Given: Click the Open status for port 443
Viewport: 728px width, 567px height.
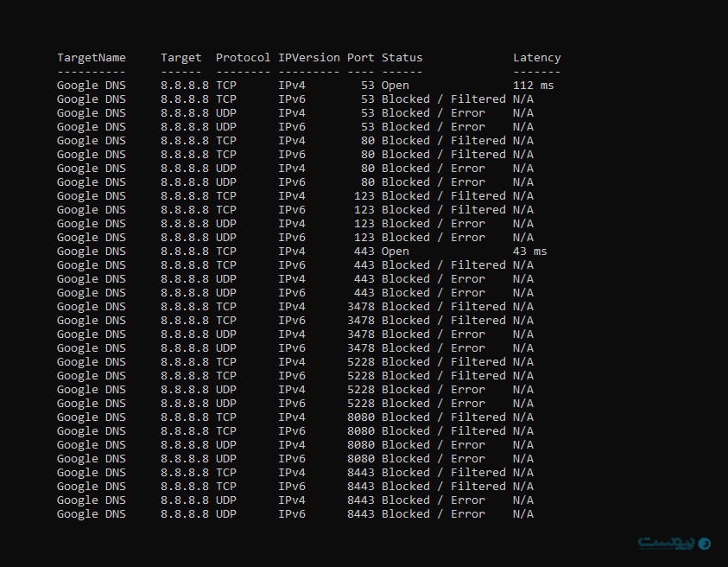Looking at the screenshot, I should pyautogui.click(x=396, y=252).
